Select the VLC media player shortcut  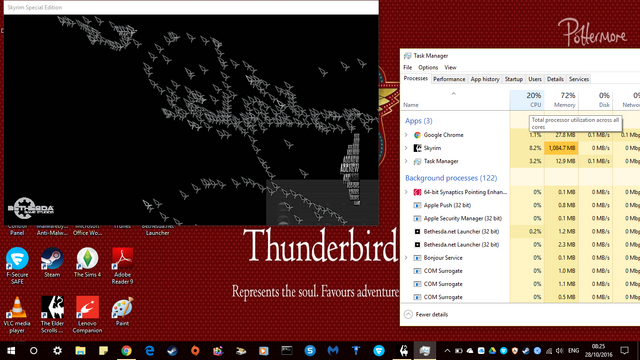click(x=17, y=315)
